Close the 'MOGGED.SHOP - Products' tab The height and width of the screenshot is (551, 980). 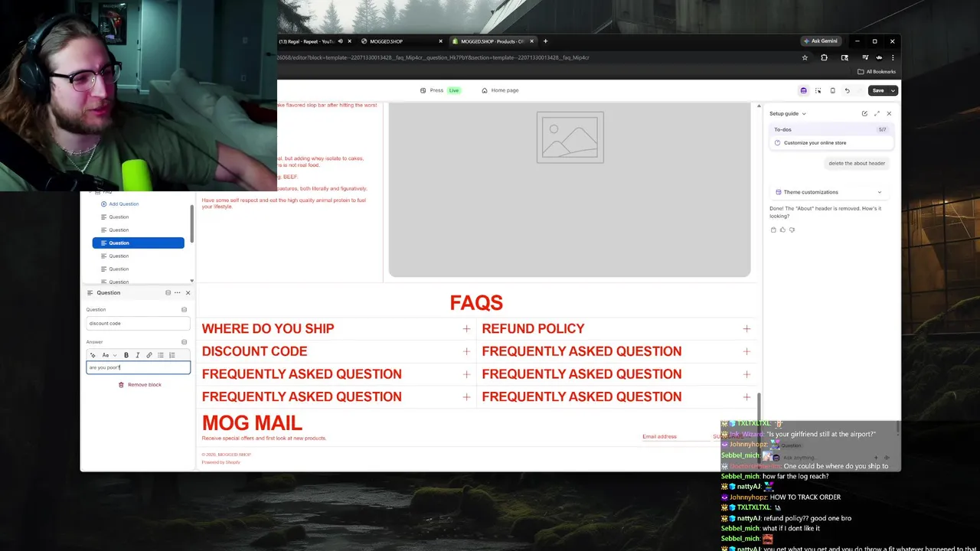point(532,41)
